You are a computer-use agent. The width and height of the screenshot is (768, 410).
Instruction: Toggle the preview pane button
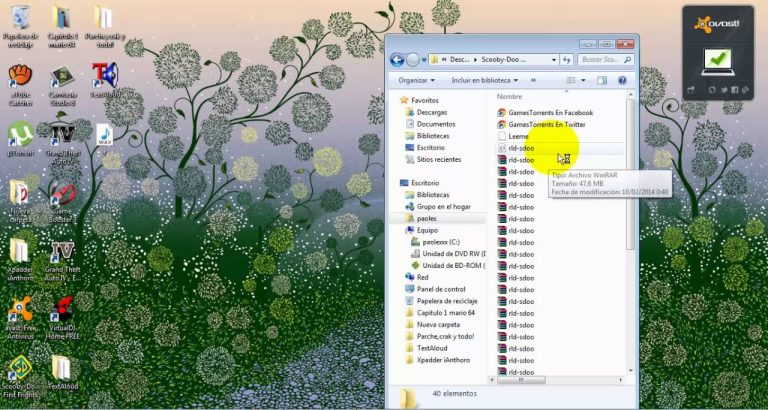(x=601, y=80)
